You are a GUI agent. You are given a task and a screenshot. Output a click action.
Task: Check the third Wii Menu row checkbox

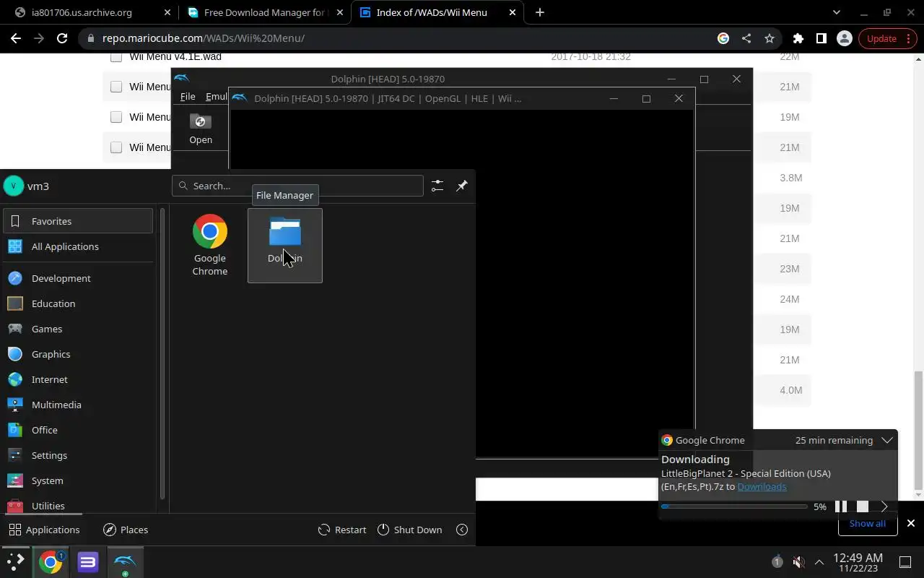coord(116,117)
